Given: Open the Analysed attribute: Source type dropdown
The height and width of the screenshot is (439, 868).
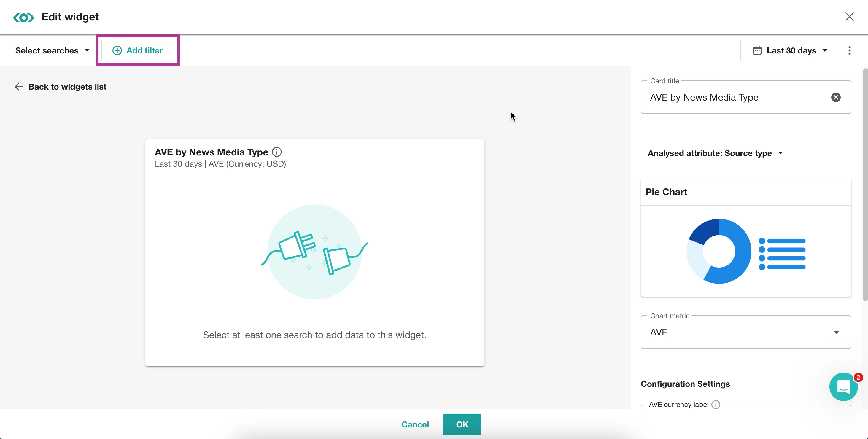Looking at the screenshot, I should pos(715,153).
